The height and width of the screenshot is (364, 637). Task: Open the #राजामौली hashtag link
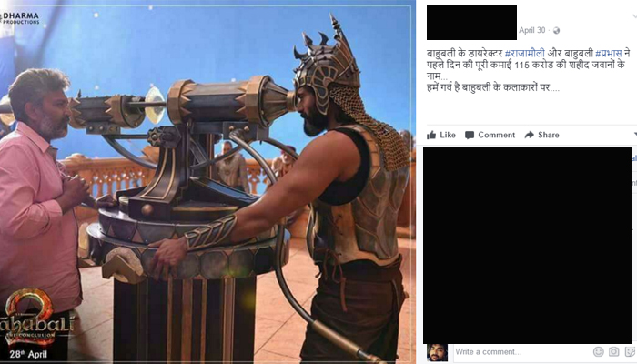[524, 53]
